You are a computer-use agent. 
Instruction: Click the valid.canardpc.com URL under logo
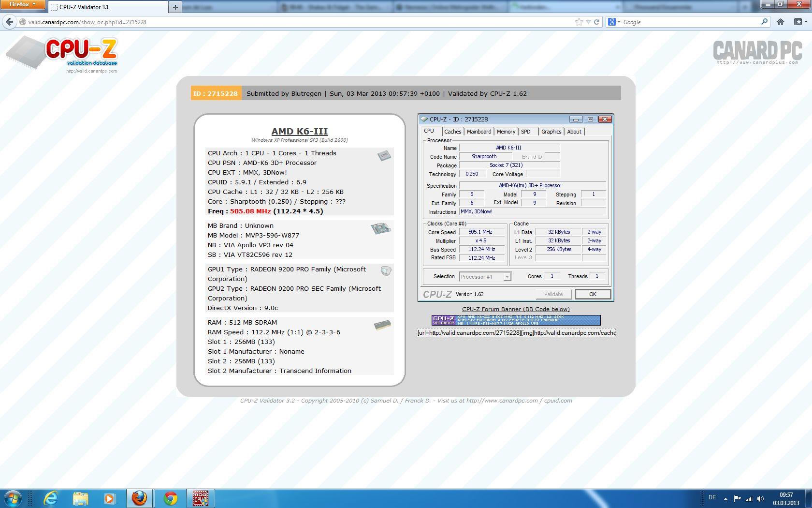[x=92, y=71]
